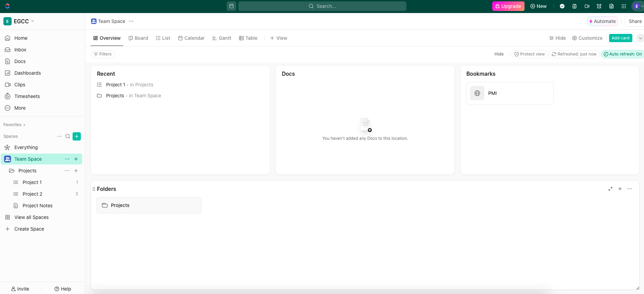Screen dimensions: 644x294
Task: Click the green plus to add a space
Action: [77, 136]
